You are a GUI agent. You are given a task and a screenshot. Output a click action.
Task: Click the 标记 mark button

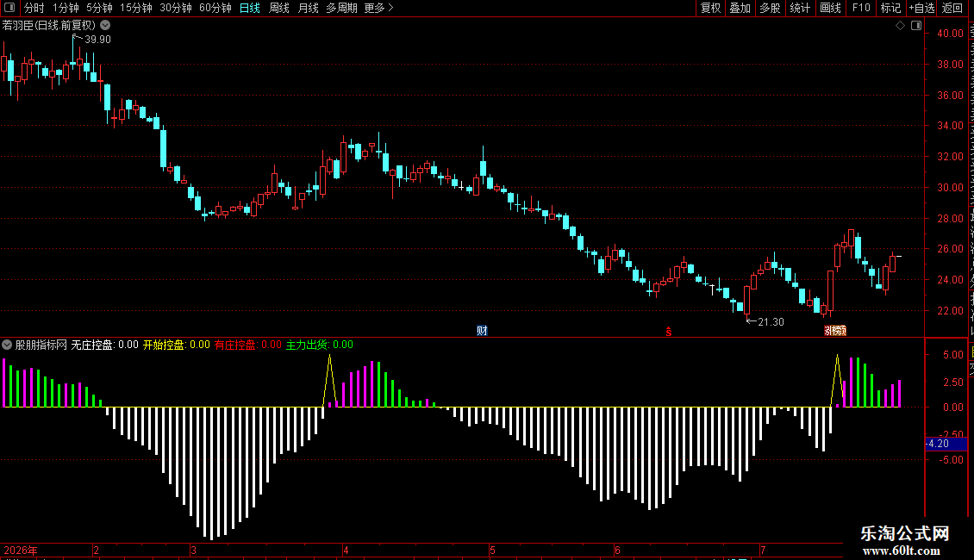click(x=890, y=8)
